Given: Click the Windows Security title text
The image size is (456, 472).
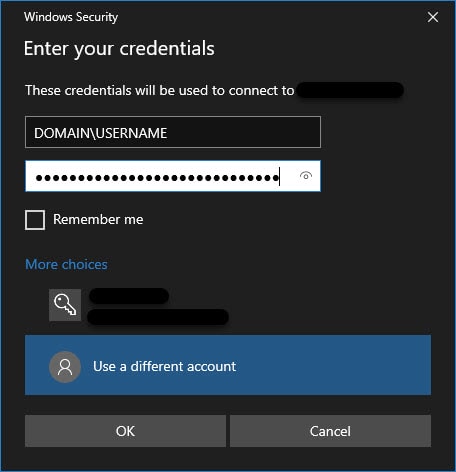Looking at the screenshot, I should (71, 17).
